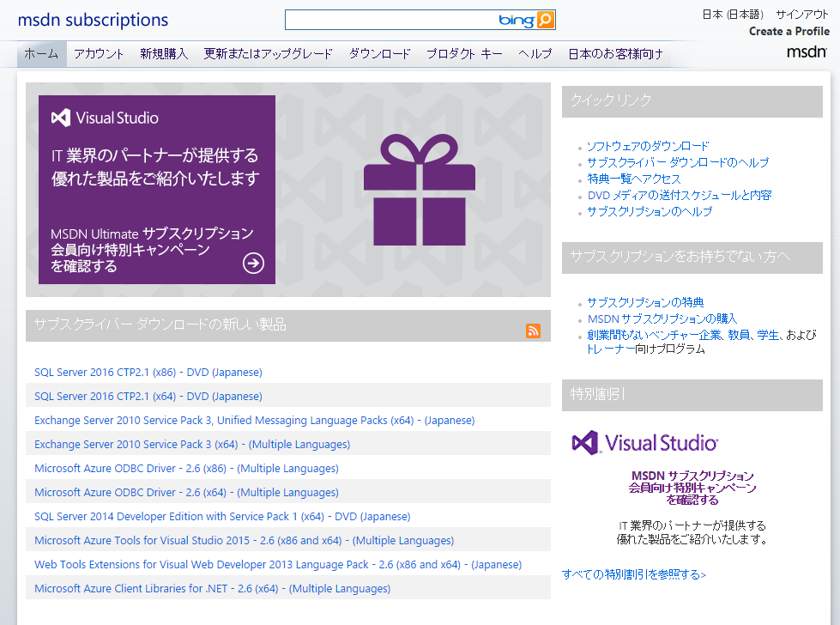840x625 pixels.
Task: Open サブスクライバー ダウンロードのヘルプ link
Action: (678, 162)
